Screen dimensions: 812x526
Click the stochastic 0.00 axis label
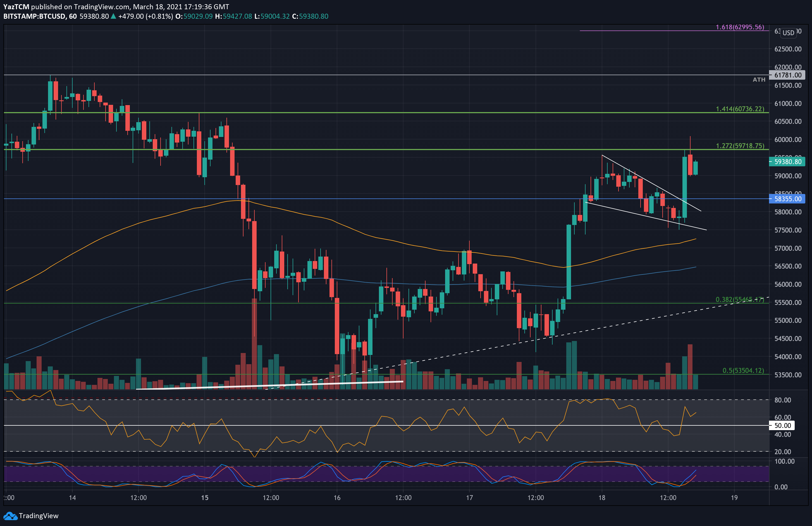coord(781,487)
